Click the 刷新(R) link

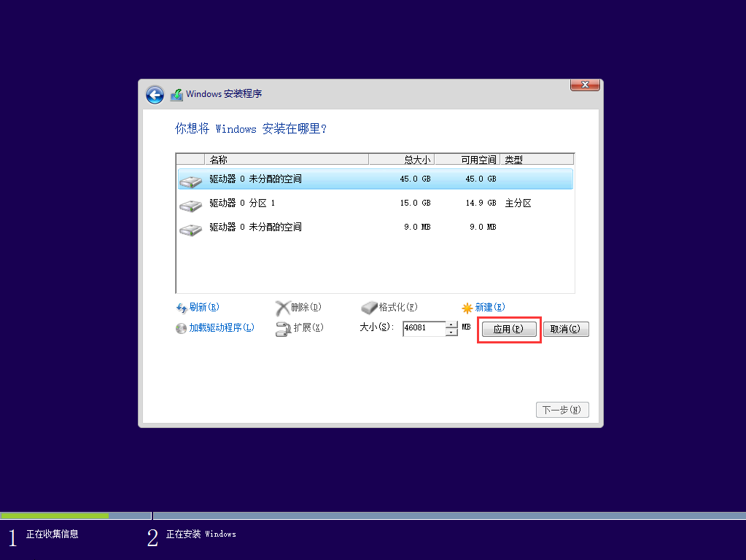(x=204, y=308)
